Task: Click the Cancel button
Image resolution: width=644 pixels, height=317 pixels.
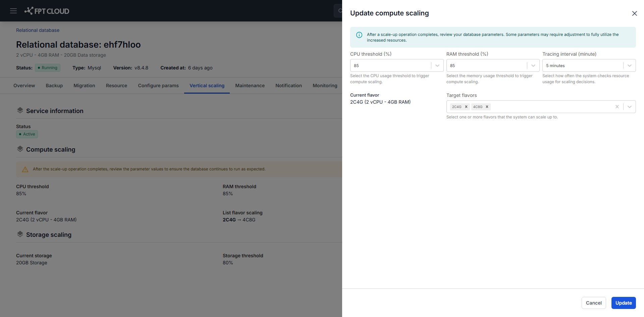Action: pos(594,303)
